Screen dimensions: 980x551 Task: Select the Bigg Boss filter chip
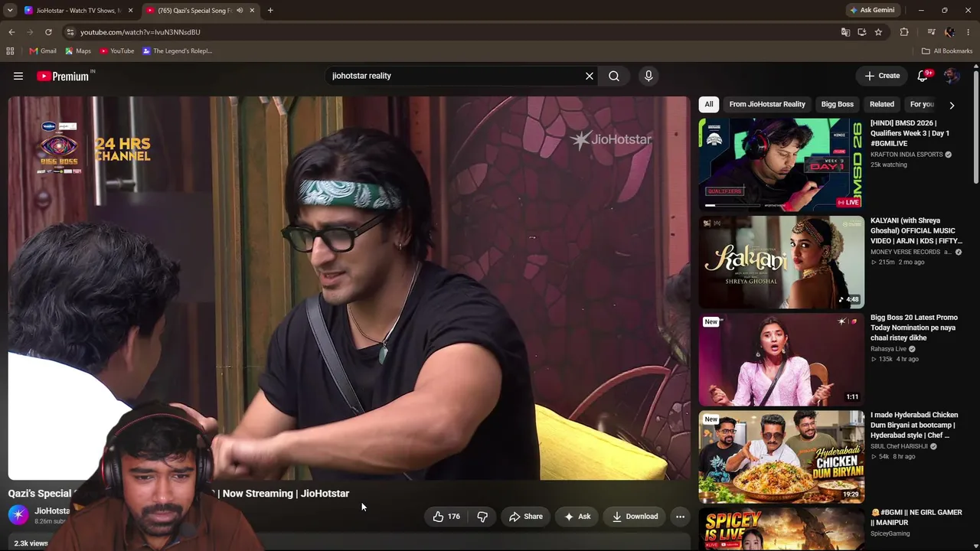click(838, 104)
